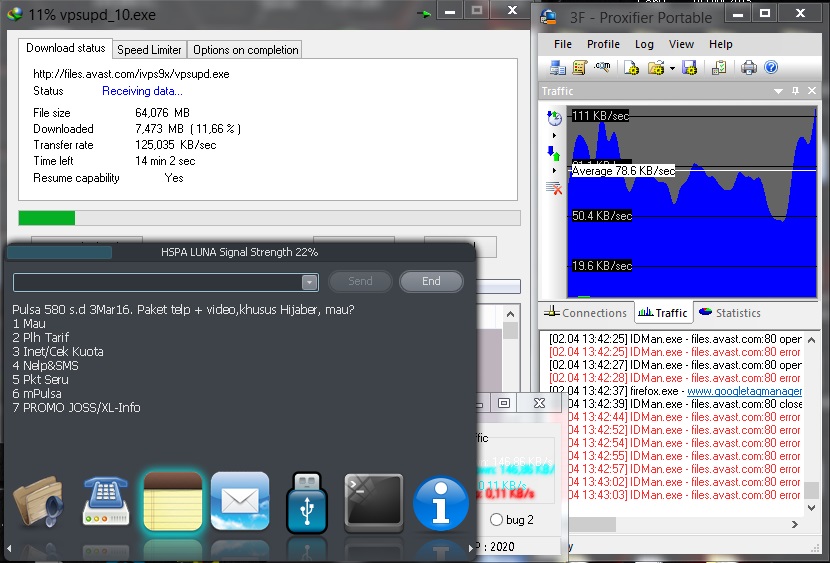Expand the open profile dropdown arrow

[672, 68]
